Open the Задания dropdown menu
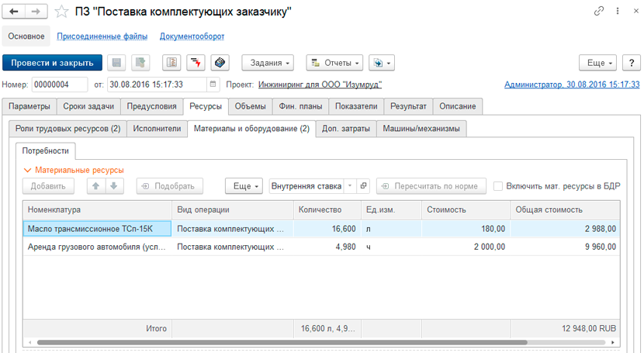This screenshot has width=644, height=353. 268,63
